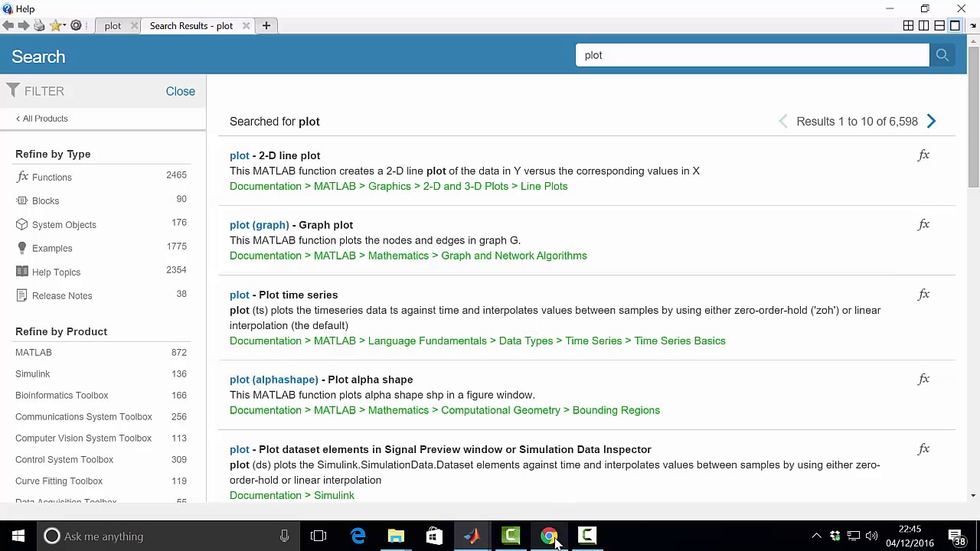
Task: Open 'Graph and Network Algorithms' breadcrumb
Action: coord(514,256)
